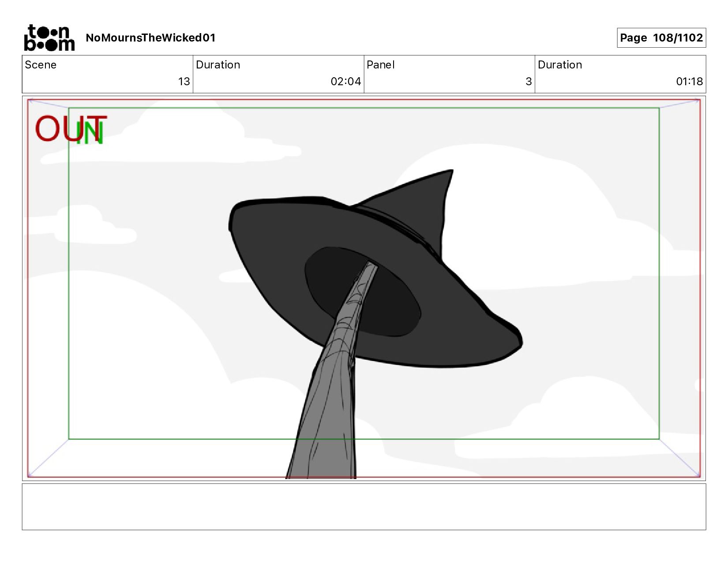This screenshot has width=728, height=563.
Task: Click the green IN camera label
Action: 90,133
